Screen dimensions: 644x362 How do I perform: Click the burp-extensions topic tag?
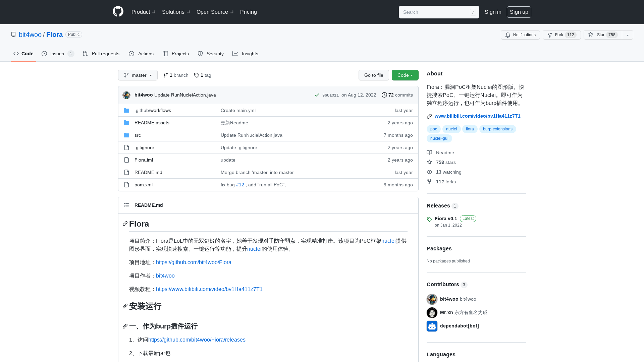(498, 129)
